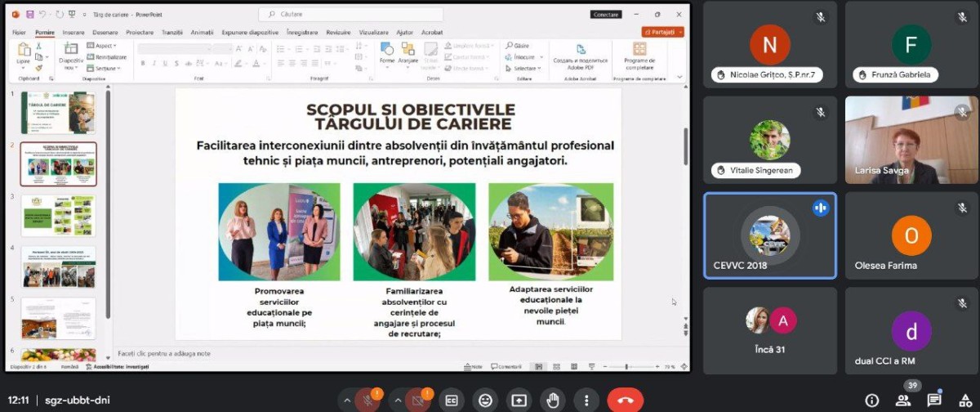This screenshot has height=412, width=980.
Task: Click the PowerPoint Save icon
Action: point(30,15)
